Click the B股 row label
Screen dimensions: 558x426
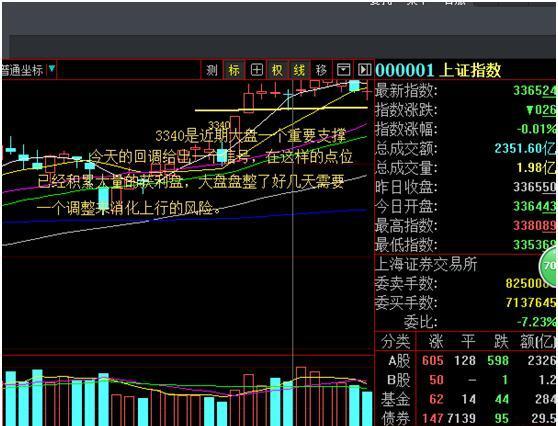(399, 380)
